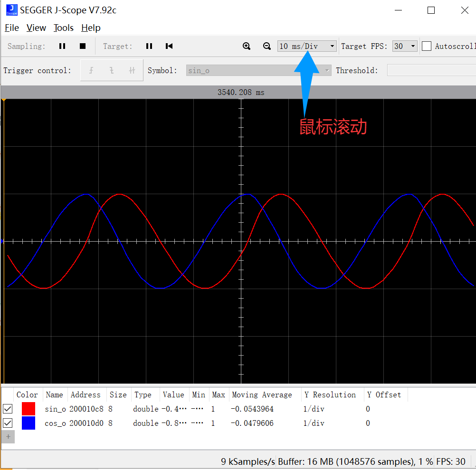Uncheck the cos_o channel checkbox

[x=8, y=423]
